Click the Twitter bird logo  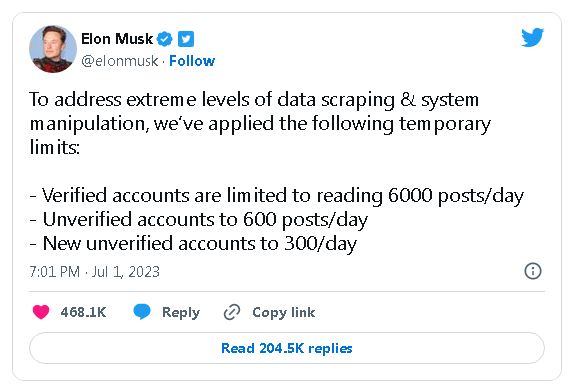(533, 37)
